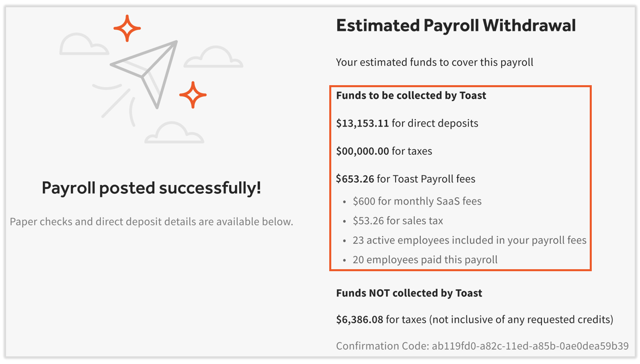
Task: Click the $653.26 Toast Payroll fees line
Action: (x=406, y=179)
